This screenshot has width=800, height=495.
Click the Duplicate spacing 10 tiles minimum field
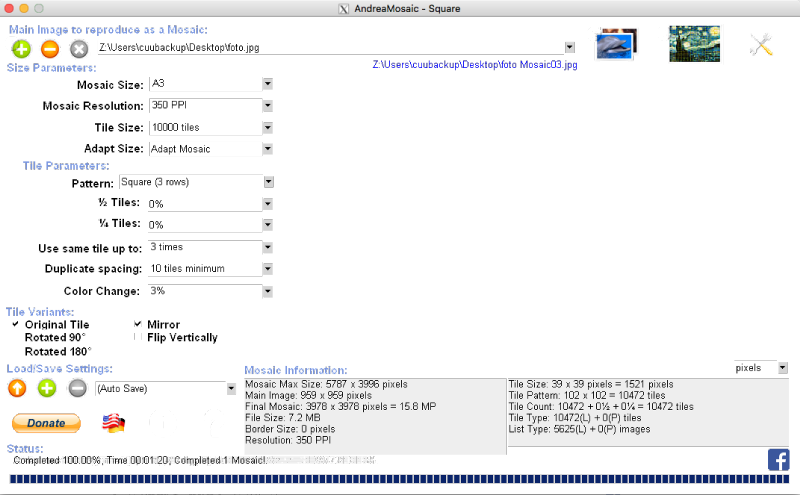click(x=205, y=269)
